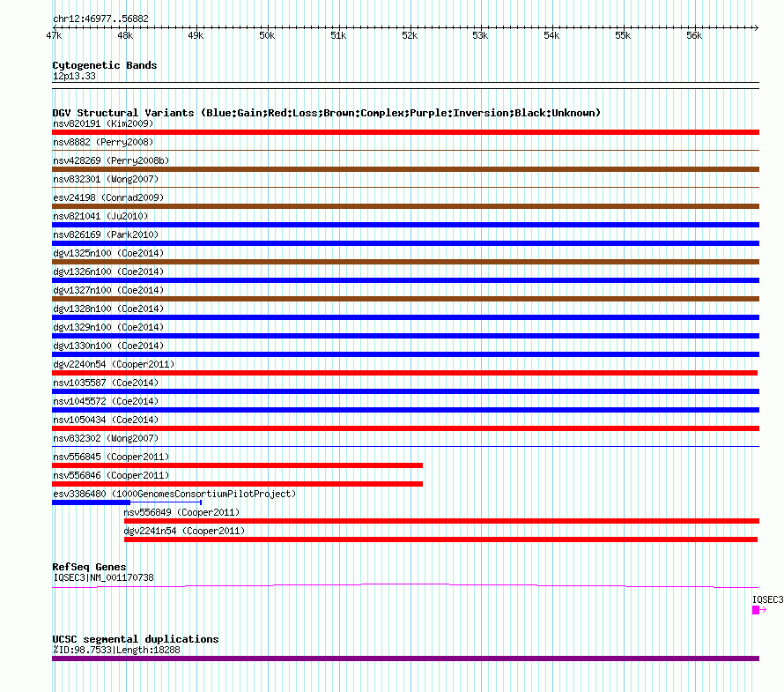784x692 pixels.
Task: Click the red bar under nsv556849
Action: pos(441,521)
